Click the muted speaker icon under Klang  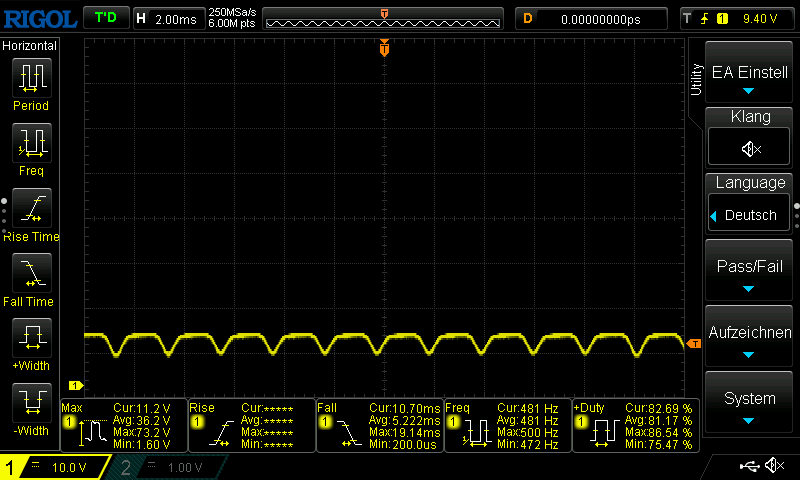[x=750, y=149]
